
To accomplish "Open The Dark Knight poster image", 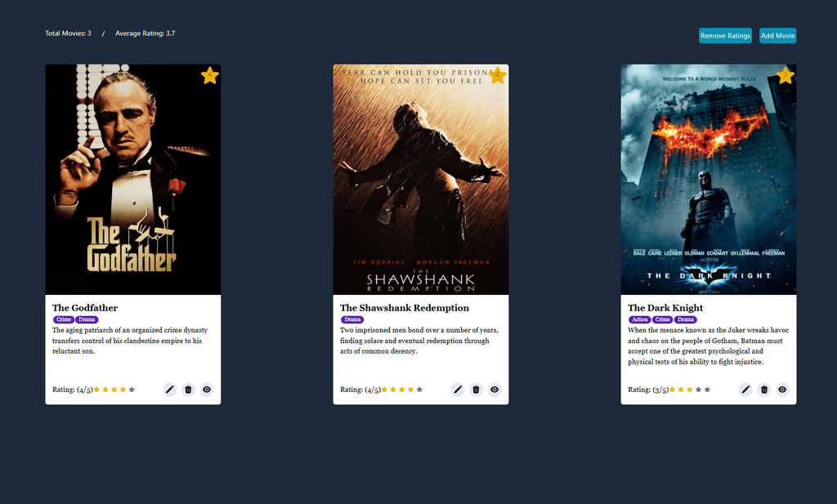I will [709, 180].
